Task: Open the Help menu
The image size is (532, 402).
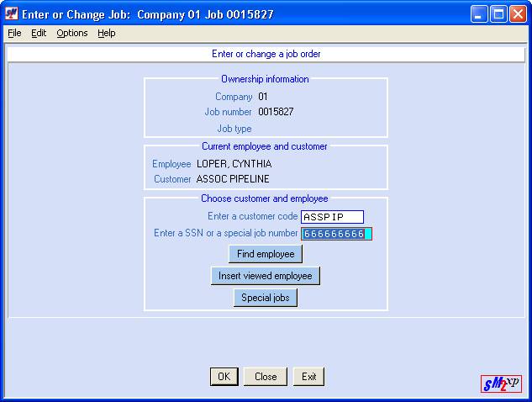Action: [107, 34]
